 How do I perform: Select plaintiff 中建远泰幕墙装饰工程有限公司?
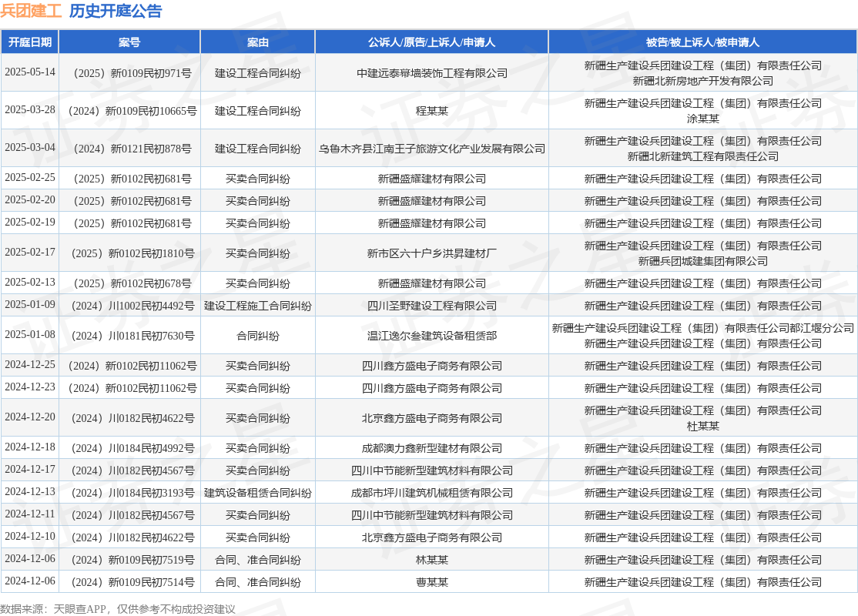(432, 73)
